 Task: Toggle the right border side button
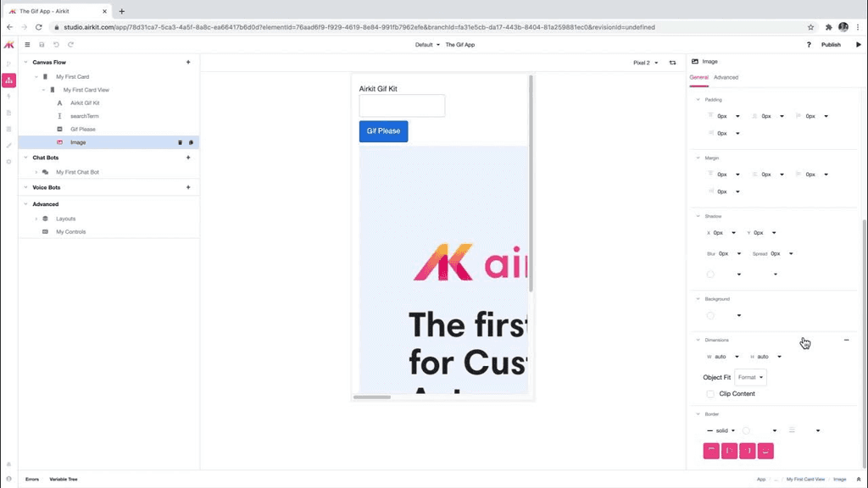[x=748, y=451]
